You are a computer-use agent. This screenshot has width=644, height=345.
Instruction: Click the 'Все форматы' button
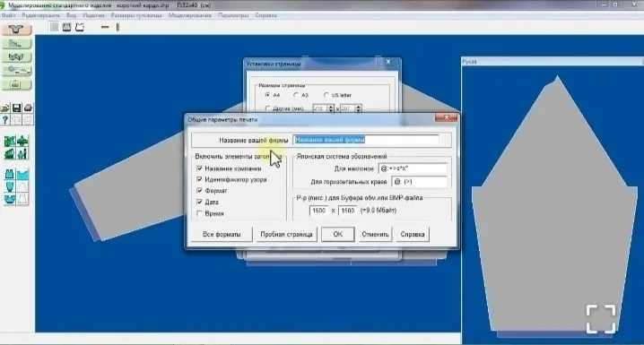click(222, 234)
